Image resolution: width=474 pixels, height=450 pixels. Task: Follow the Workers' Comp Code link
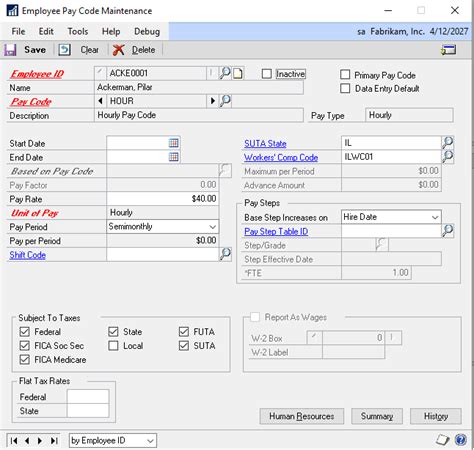click(x=281, y=157)
